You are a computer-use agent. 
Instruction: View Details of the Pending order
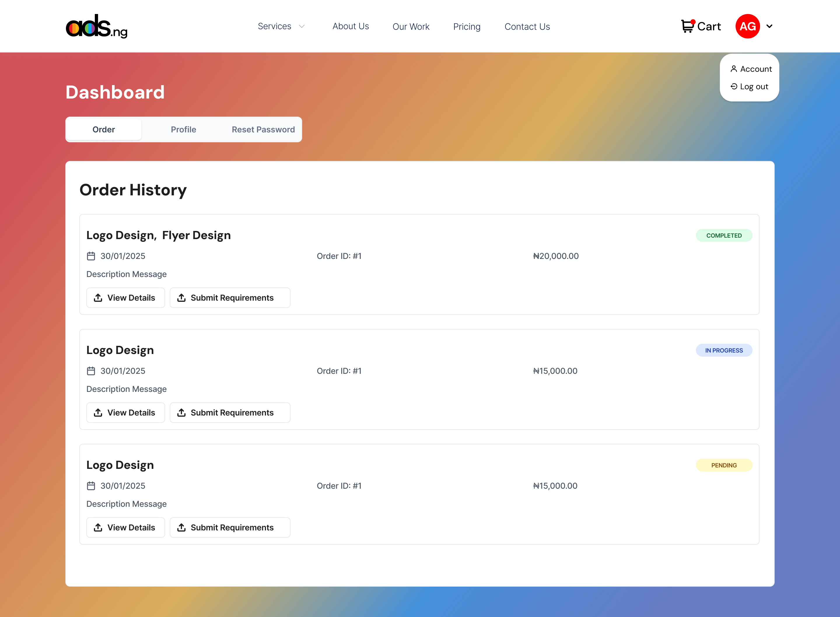click(x=125, y=527)
